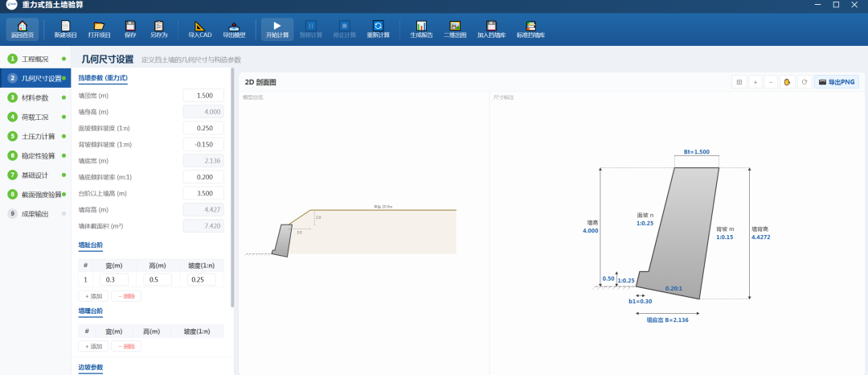Open step 3 材料参数
Image resolution: width=868 pixels, height=375 pixels.
pyautogui.click(x=35, y=97)
